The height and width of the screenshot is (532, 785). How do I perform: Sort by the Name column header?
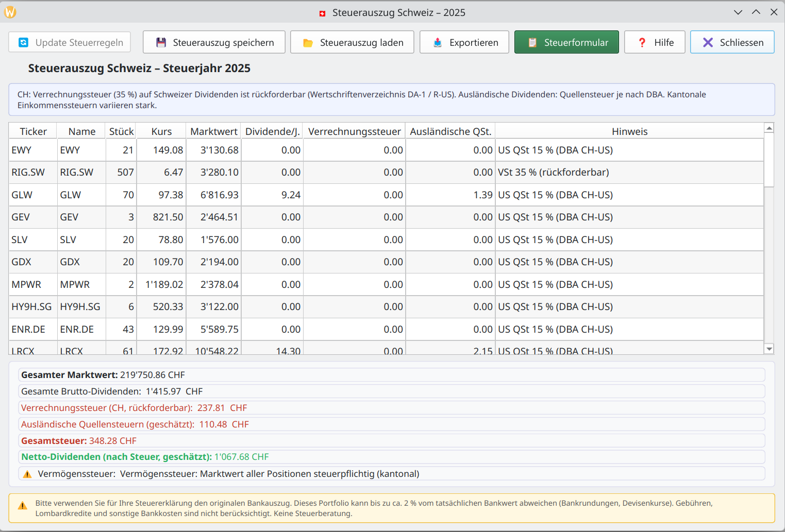pos(81,131)
